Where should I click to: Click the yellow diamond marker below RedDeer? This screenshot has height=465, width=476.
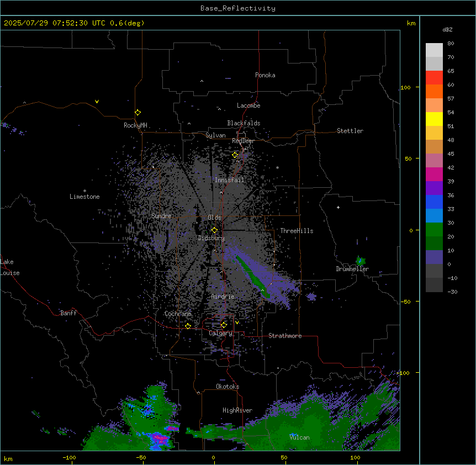[235, 155]
